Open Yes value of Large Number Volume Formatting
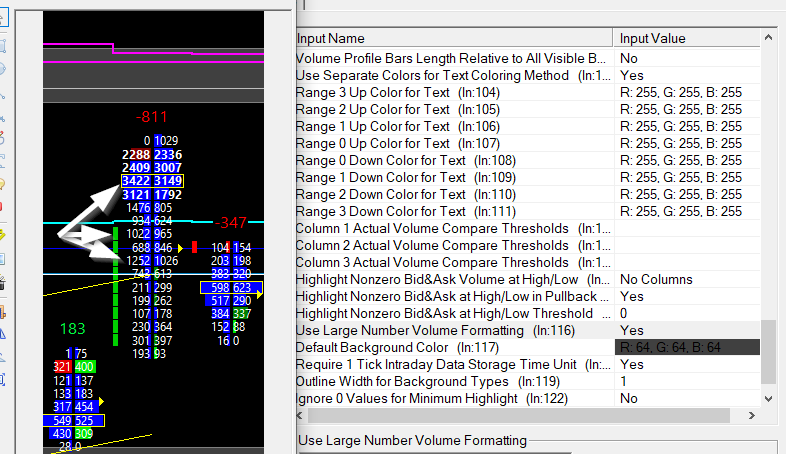 pyautogui.click(x=687, y=331)
